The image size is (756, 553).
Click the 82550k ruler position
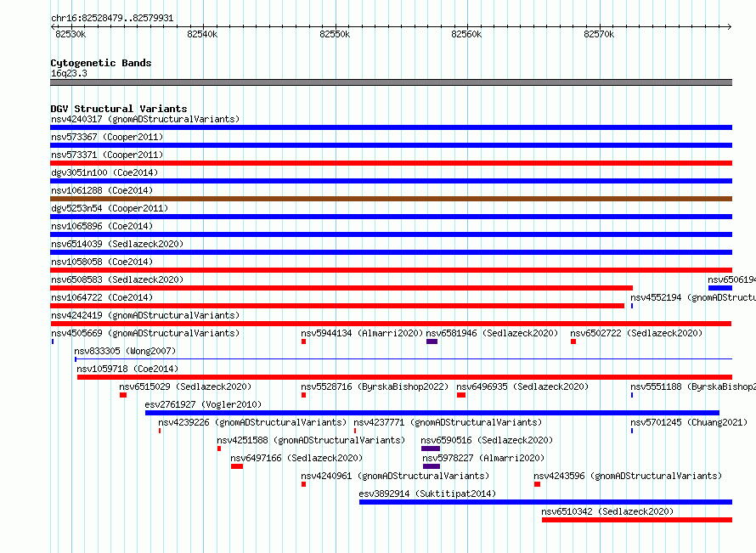335,34
